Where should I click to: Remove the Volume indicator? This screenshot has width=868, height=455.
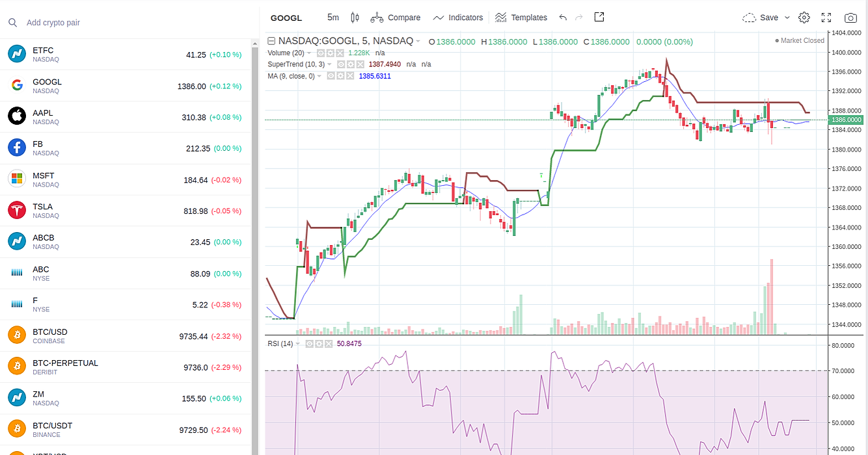click(x=340, y=53)
